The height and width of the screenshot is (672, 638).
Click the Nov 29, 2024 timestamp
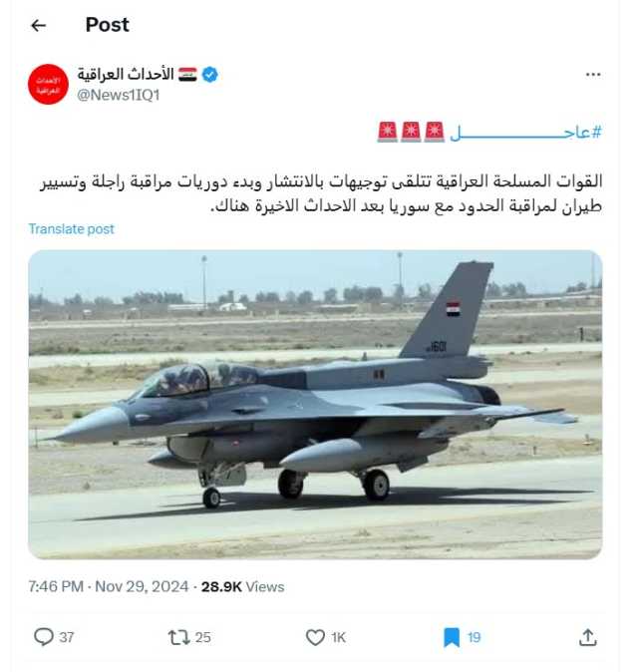142,586
